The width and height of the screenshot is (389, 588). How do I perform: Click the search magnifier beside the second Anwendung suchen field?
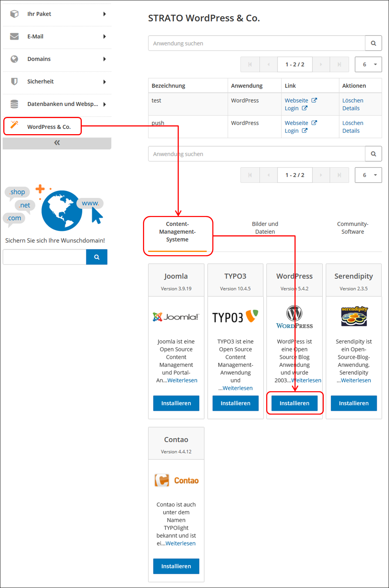coord(373,154)
